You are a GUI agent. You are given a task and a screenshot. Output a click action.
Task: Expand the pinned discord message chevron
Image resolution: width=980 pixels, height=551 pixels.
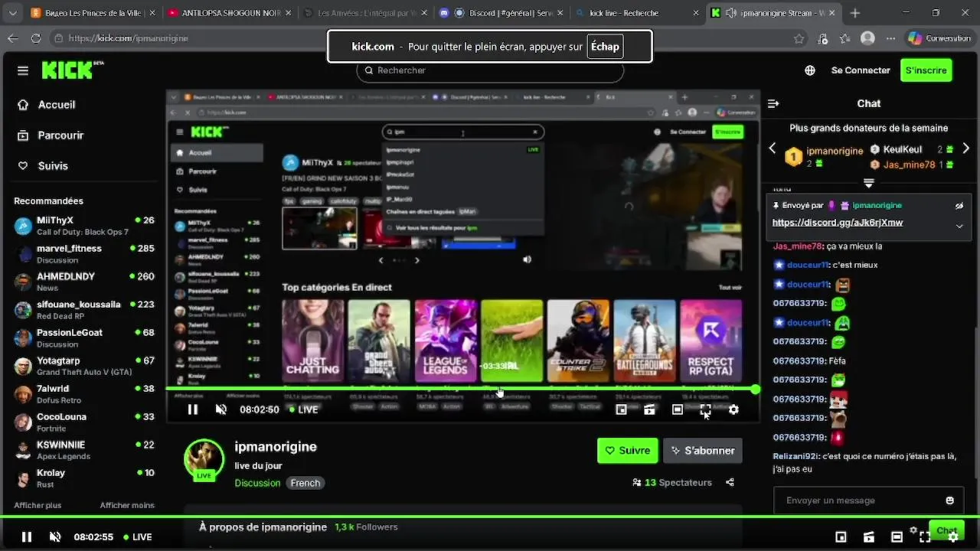coord(959,227)
